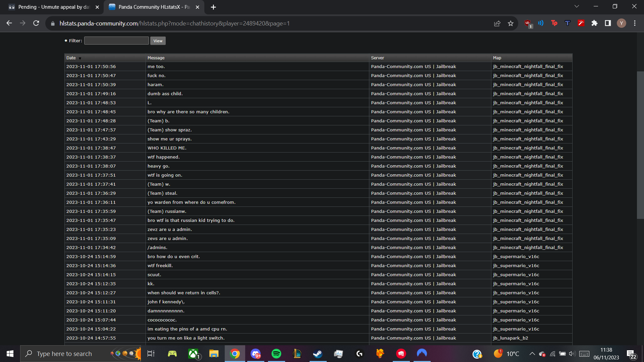Screen dimensions: 644x362
Task: Switch to Pending Unmute appeal tab
Action: point(54,7)
